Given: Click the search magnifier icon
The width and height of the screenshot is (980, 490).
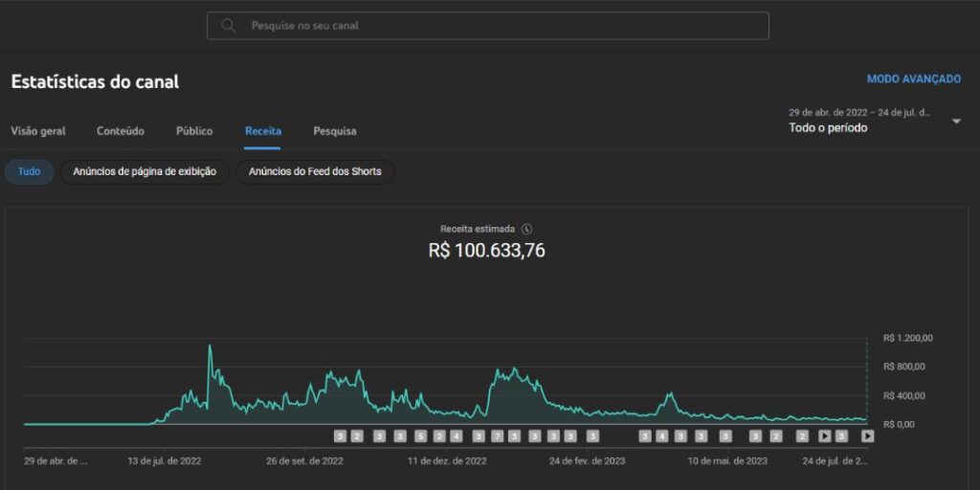Looking at the screenshot, I should pyautogui.click(x=229, y=26).
